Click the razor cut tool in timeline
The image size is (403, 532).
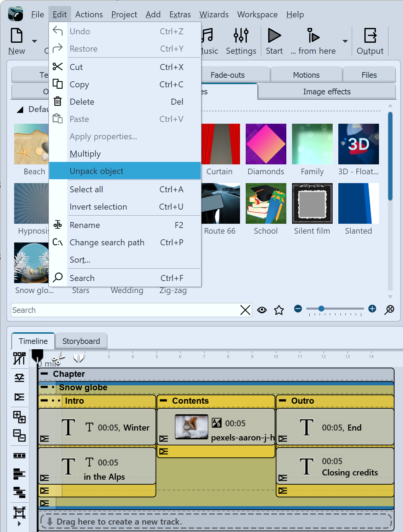click(59, 358)
